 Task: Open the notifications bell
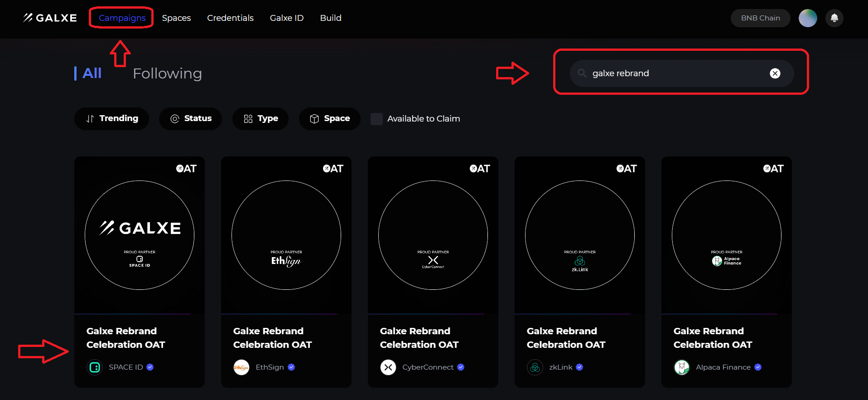pos(834,18)
